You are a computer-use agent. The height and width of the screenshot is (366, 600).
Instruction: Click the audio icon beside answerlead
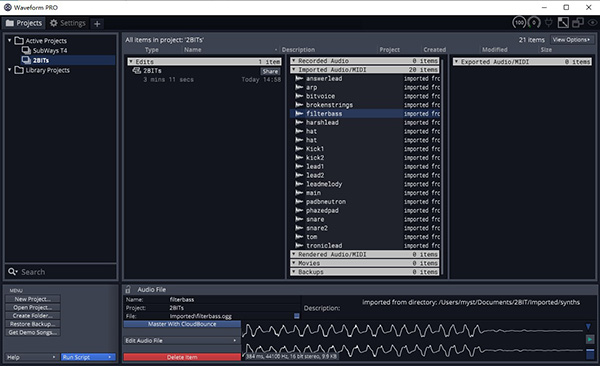coord(299,78)
